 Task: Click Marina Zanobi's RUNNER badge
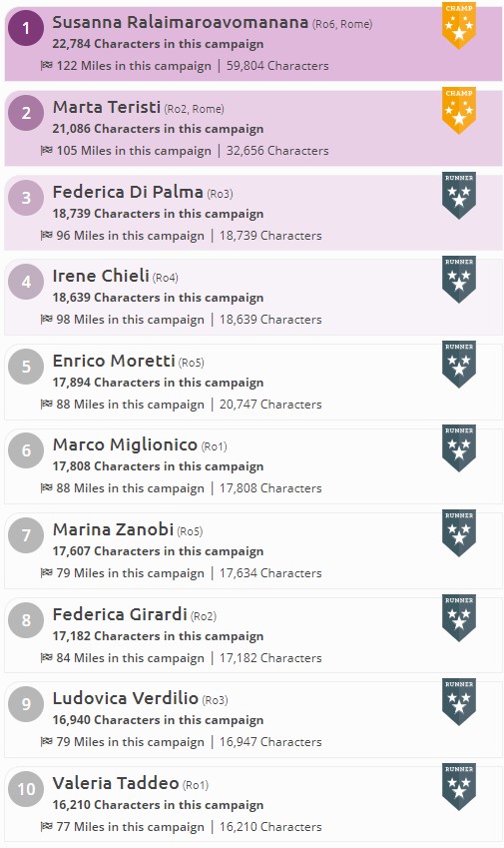pyautogui.click(x=459, y=533)
